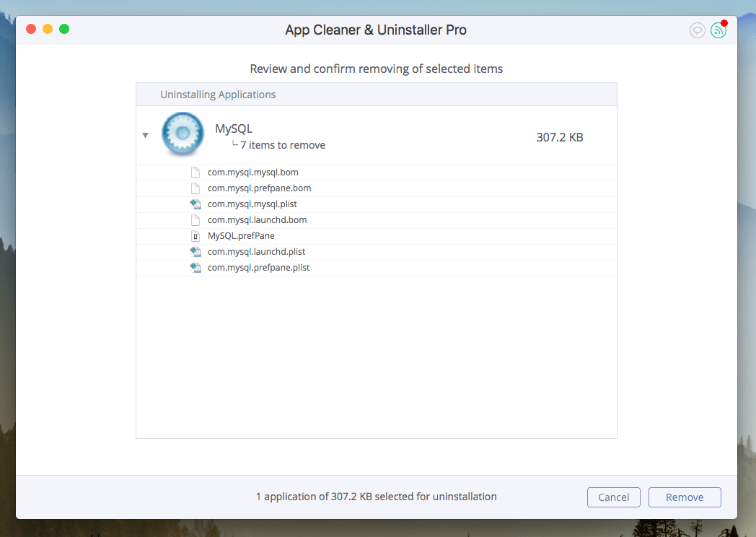Click the MySQL application name
Viewport: 756px width, 537px height.
coord(234,128)
